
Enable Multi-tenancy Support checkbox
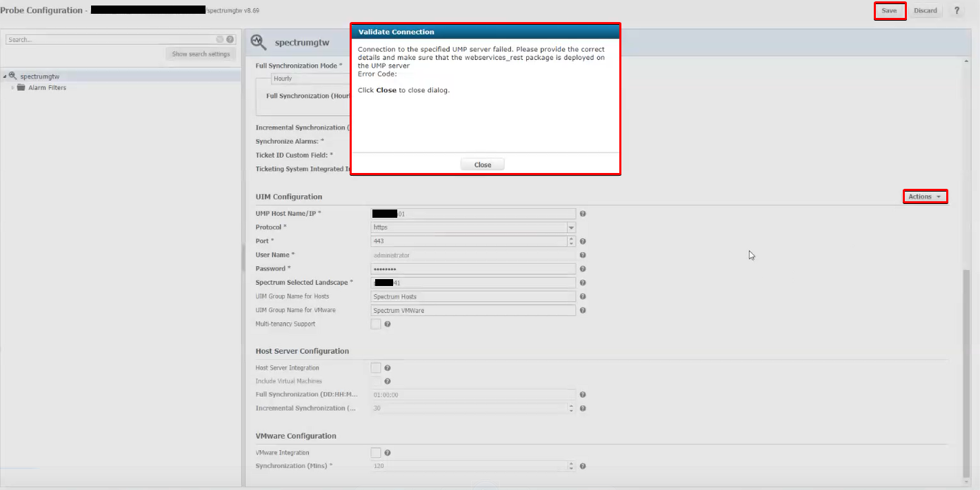(x=376, y=324)
